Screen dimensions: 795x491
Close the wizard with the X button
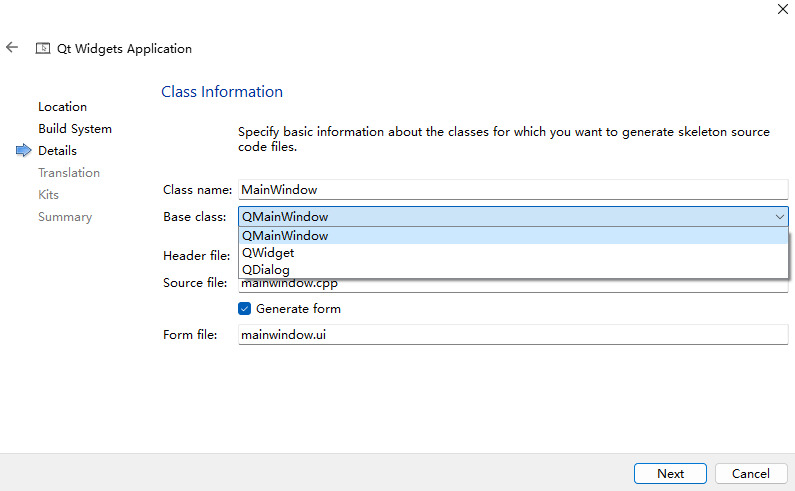tap(782, 9)
